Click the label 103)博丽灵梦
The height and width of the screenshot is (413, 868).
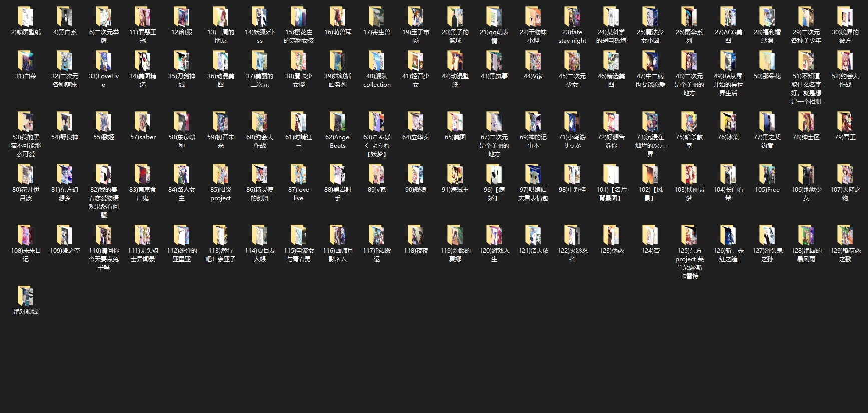689,194
